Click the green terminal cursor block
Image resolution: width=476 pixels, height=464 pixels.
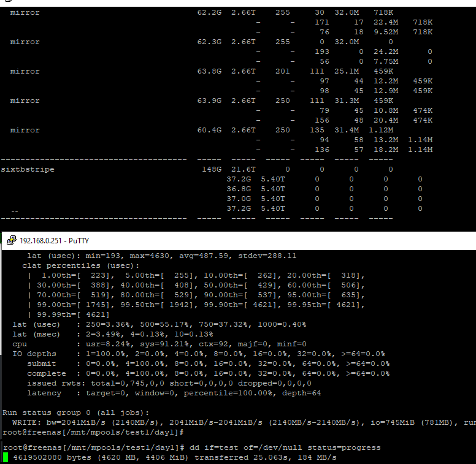[6, 457]
